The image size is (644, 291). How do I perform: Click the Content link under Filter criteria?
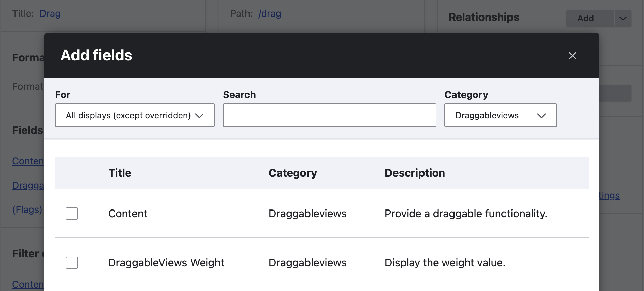[28, 285]
